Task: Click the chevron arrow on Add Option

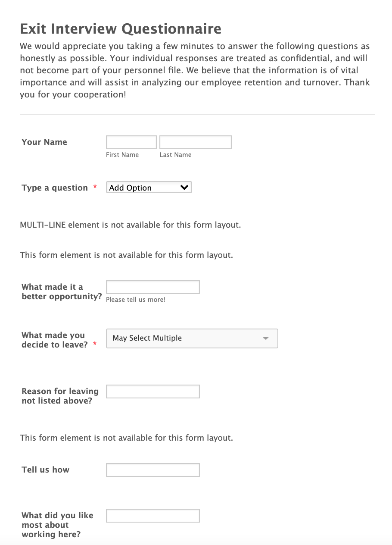Action: (184, 188)
